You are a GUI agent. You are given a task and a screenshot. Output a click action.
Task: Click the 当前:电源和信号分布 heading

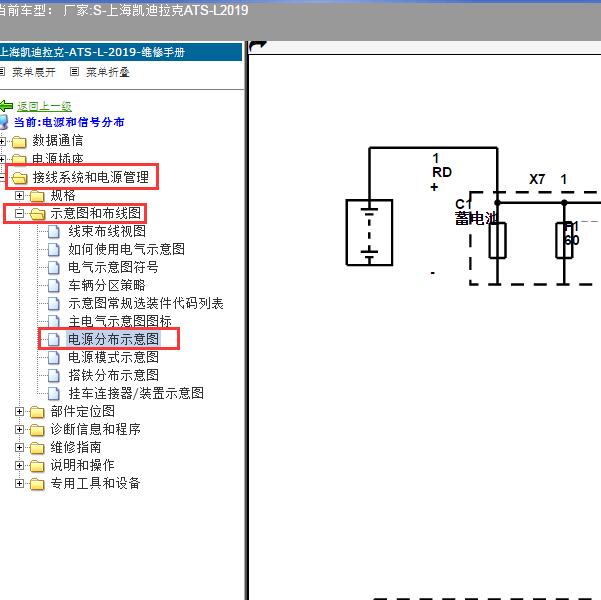click(x=69, y=122)
